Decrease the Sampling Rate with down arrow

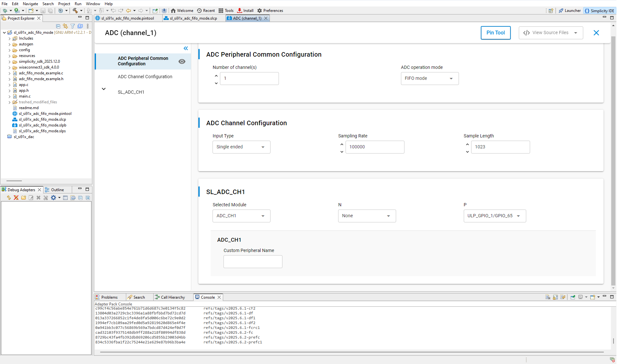click(x=342, y=152)
